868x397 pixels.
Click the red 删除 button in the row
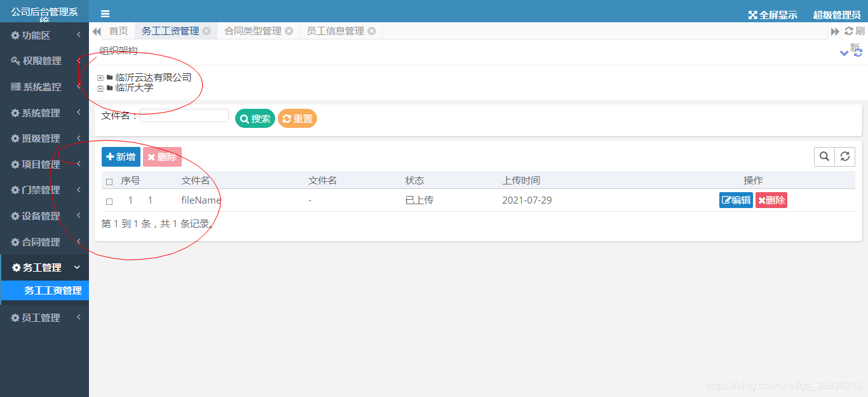point(771,200)
